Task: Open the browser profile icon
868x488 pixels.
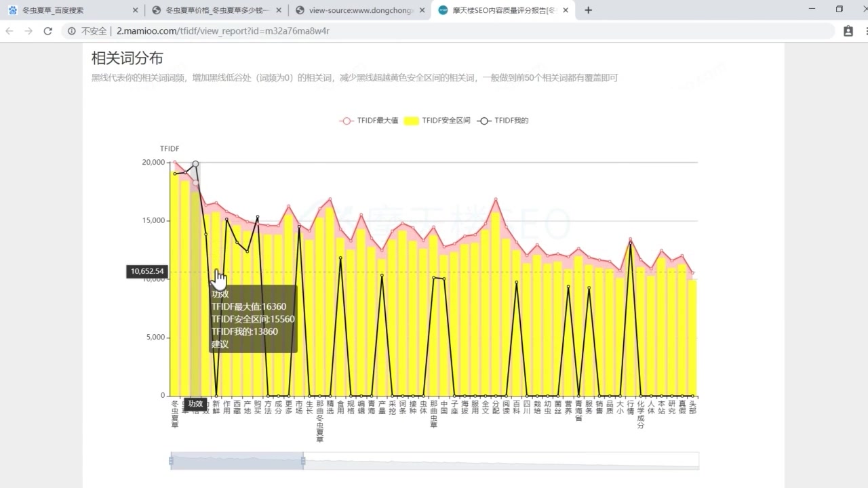Action: point(848,31)
